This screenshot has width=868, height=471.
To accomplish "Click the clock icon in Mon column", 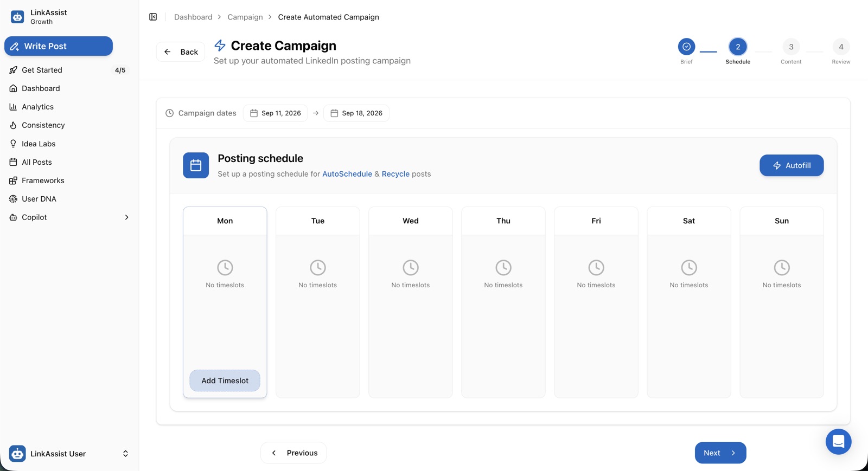I will pos(225,267).
